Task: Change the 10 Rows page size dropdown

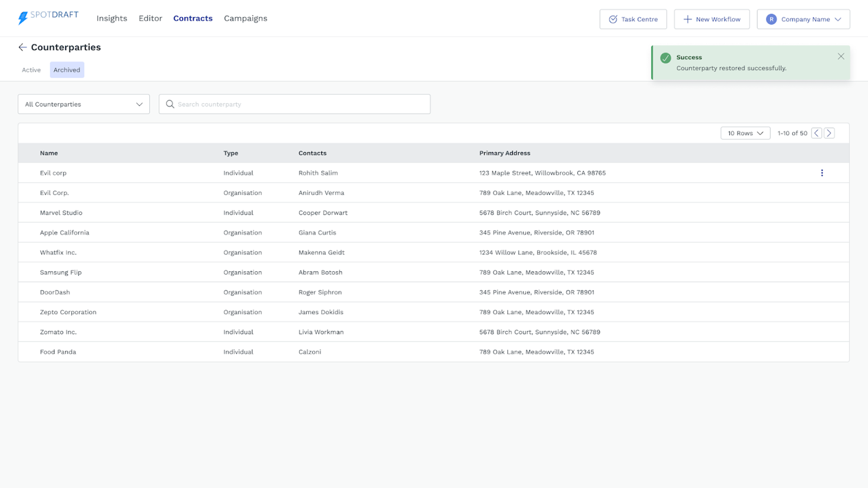Action: click(745, 133)
